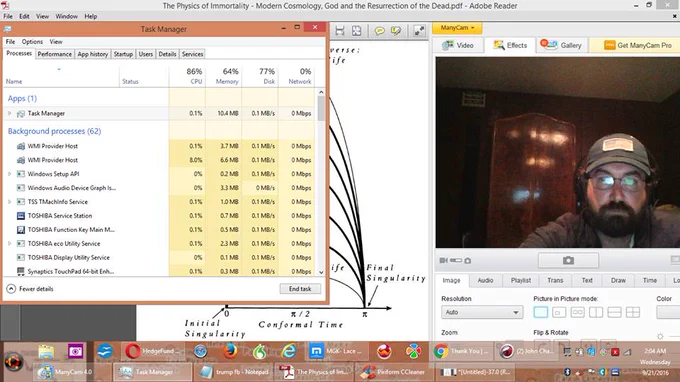
Task: Open the ManyCam Text tab
Action: (587, 281)
